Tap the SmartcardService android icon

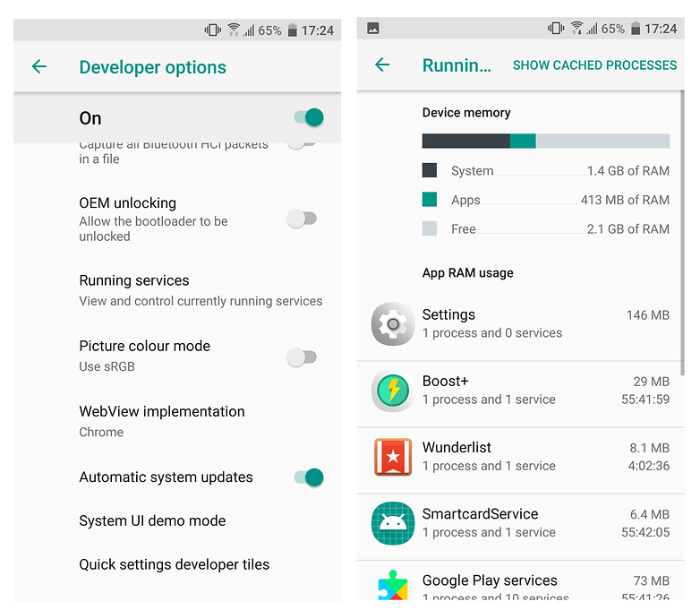393,523
